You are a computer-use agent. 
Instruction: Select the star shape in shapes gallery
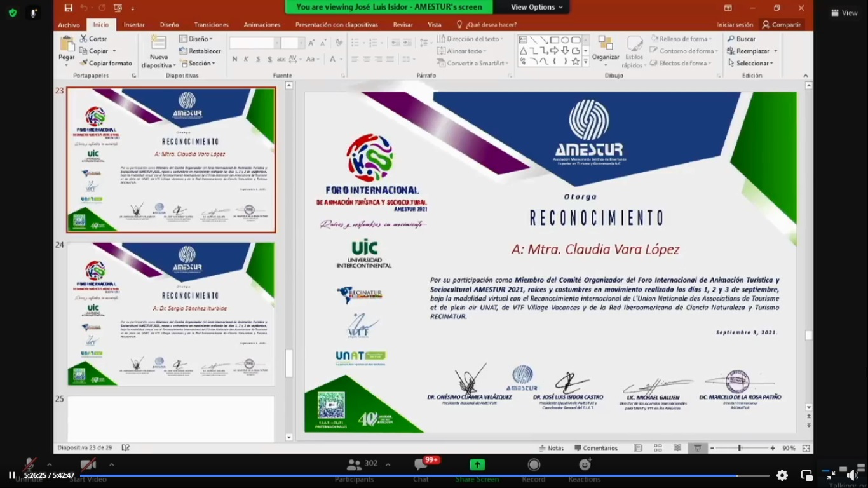pyautogui.click(x=575, y=62)
